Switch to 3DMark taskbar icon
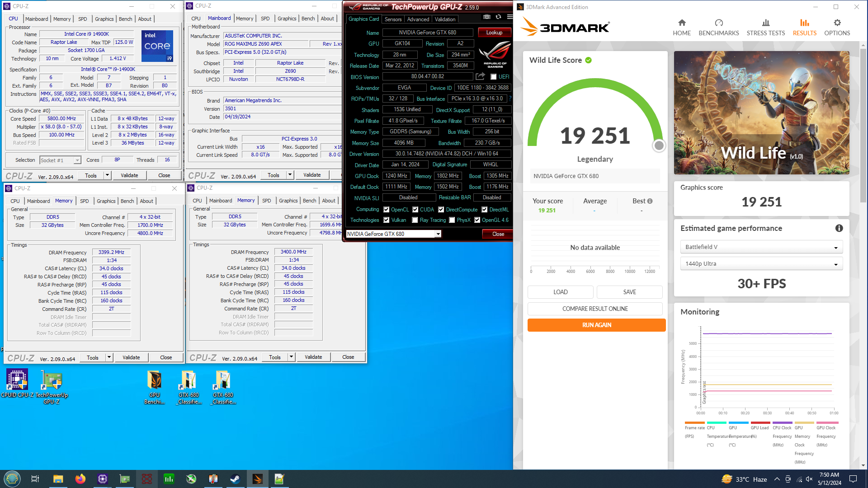This screenshot has height=488, width=868. click(257, 479)
